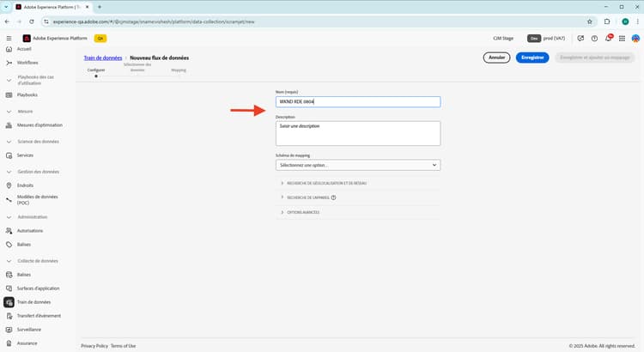This screenshot has width=644, height=352.
Task: Close the Adobe Experience Platform tab
Action: (x=87, y=7)
